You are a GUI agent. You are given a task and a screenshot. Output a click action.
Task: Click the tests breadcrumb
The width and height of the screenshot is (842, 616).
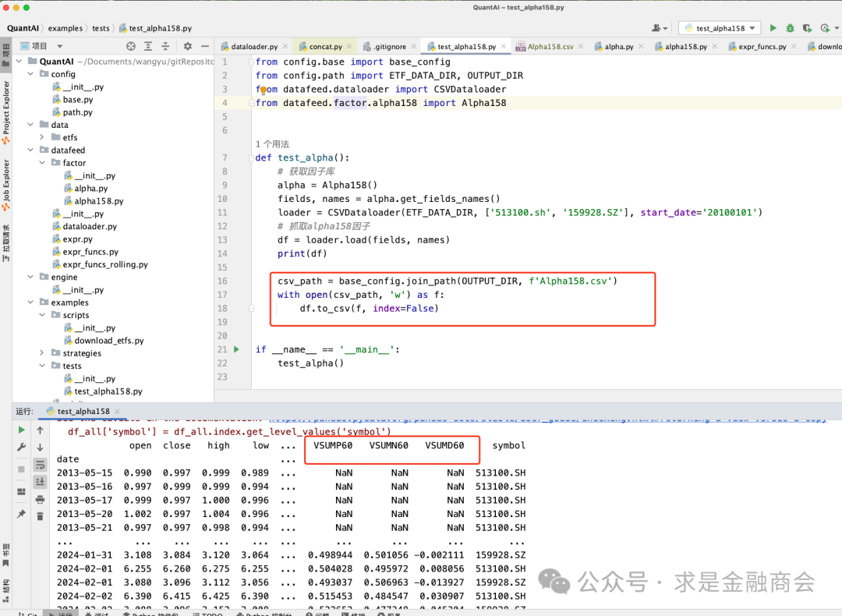click(101, 28)
